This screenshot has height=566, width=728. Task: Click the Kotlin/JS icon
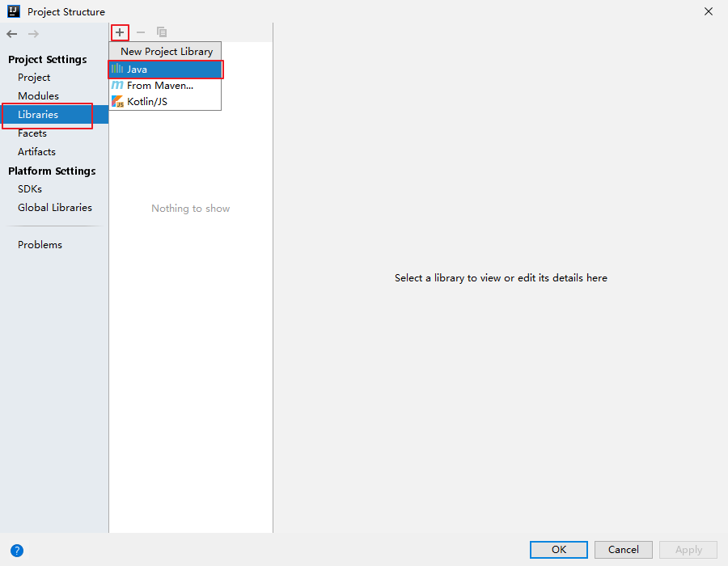coord(117,102)
